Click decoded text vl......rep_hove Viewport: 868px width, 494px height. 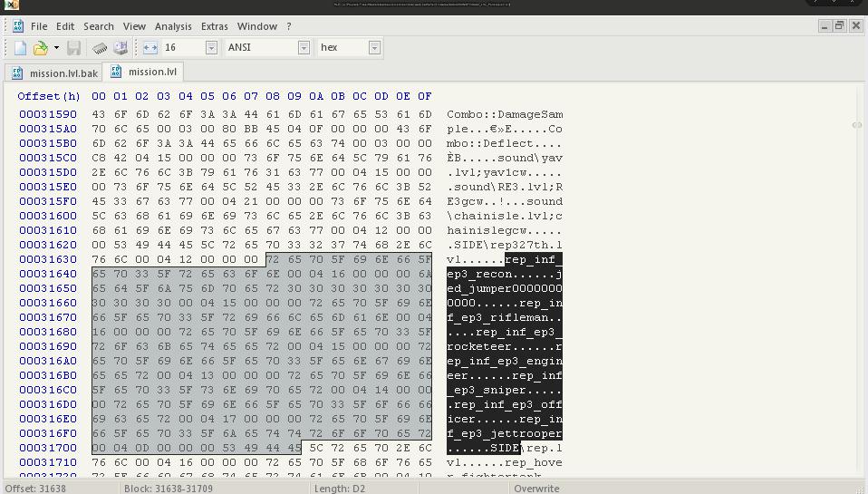click(x=505, y=462)
